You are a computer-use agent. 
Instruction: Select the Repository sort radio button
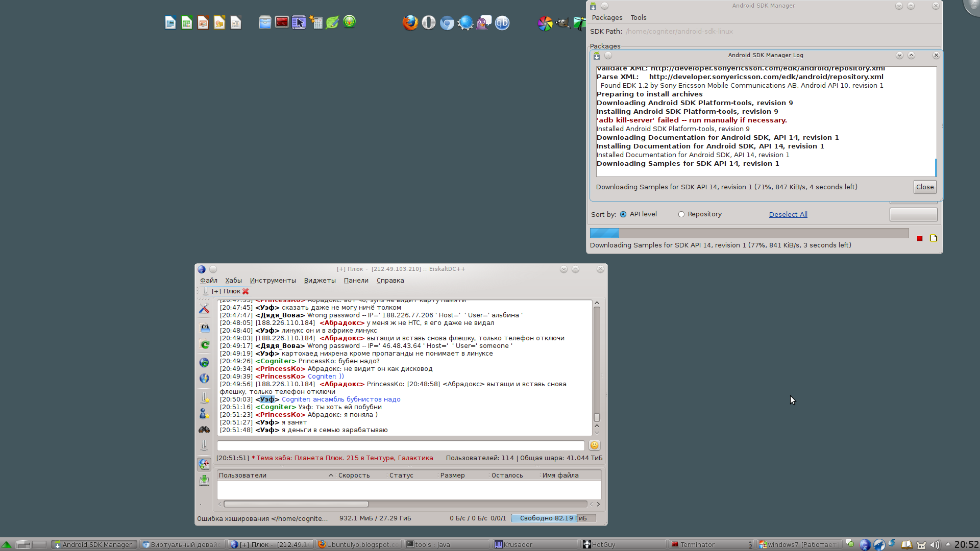[x=681, y=214]
